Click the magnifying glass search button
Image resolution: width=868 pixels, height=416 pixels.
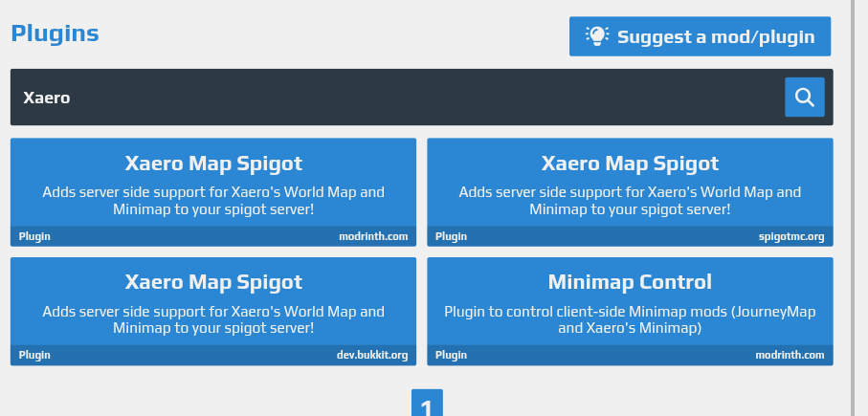[x=804, y=98]
